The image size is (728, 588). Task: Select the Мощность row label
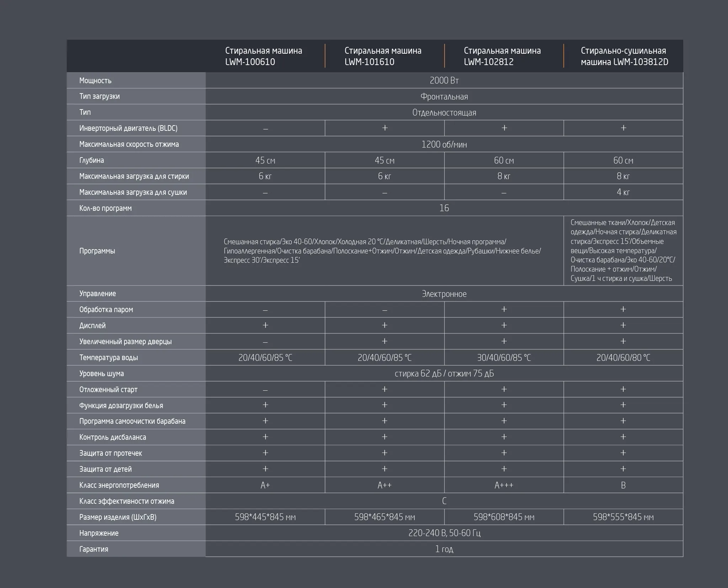[95, 81]
